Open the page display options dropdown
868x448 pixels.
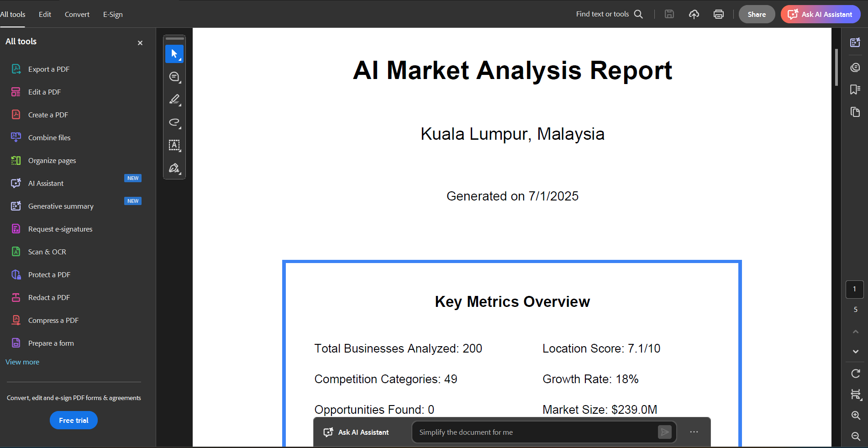(856, 395)
